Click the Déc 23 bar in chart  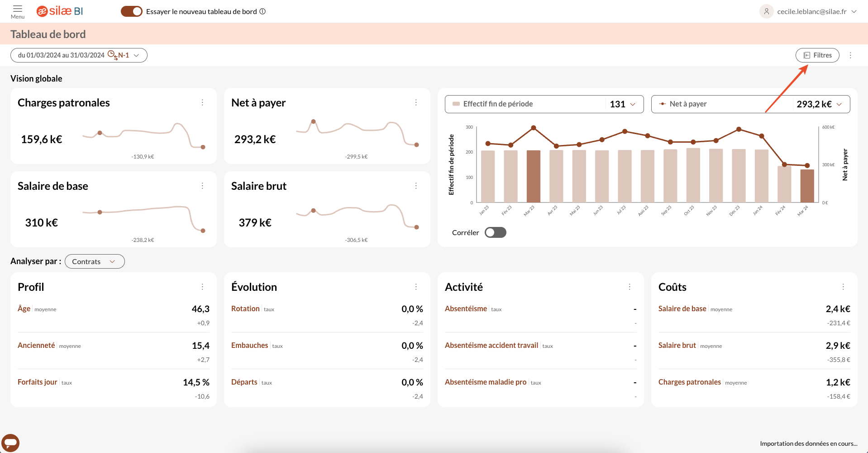coord(739,176)
